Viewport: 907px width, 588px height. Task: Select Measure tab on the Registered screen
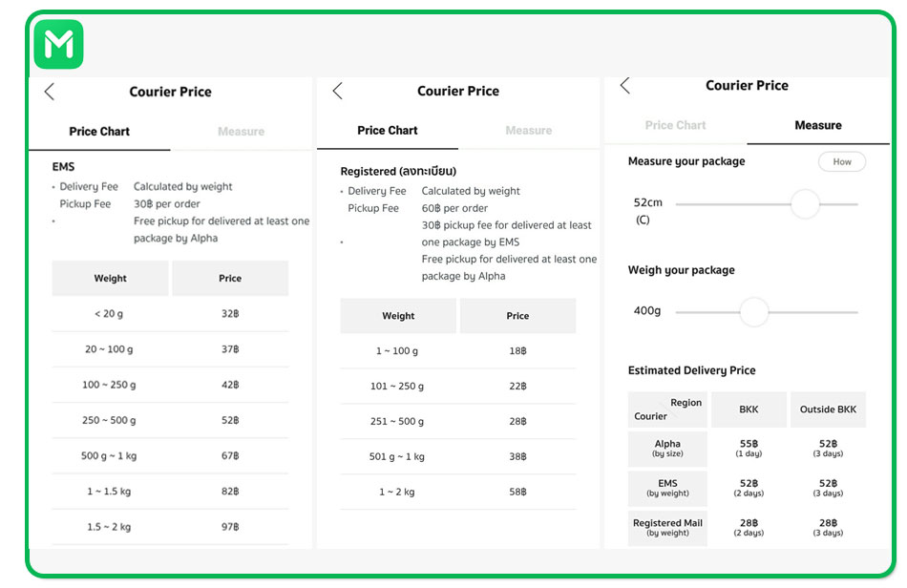(x=529, y=131)
